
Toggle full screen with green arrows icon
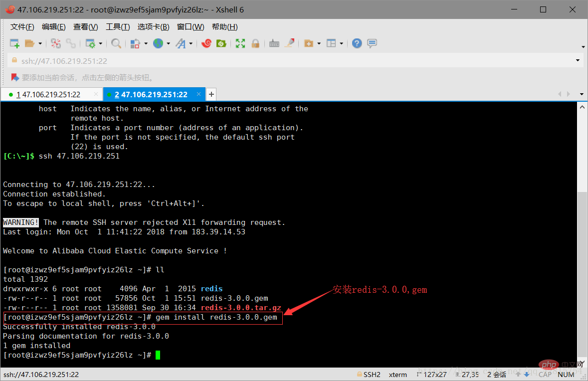(x=240, y=43)
